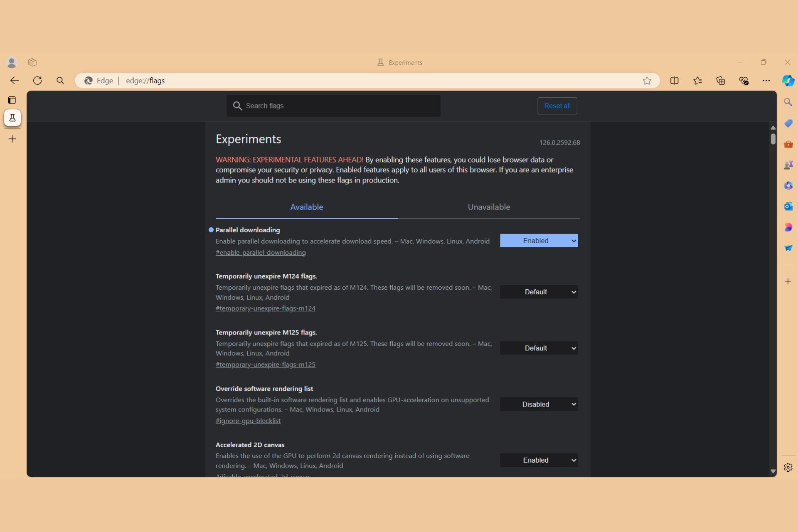The height and width of the screenshot is (532, 798).
Task: Open the split screen view
Action: click(674, 81)
